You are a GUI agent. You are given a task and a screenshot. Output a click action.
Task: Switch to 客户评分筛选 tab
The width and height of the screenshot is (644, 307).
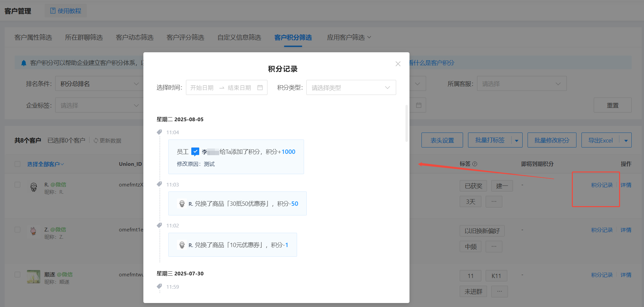pos(185,37)
